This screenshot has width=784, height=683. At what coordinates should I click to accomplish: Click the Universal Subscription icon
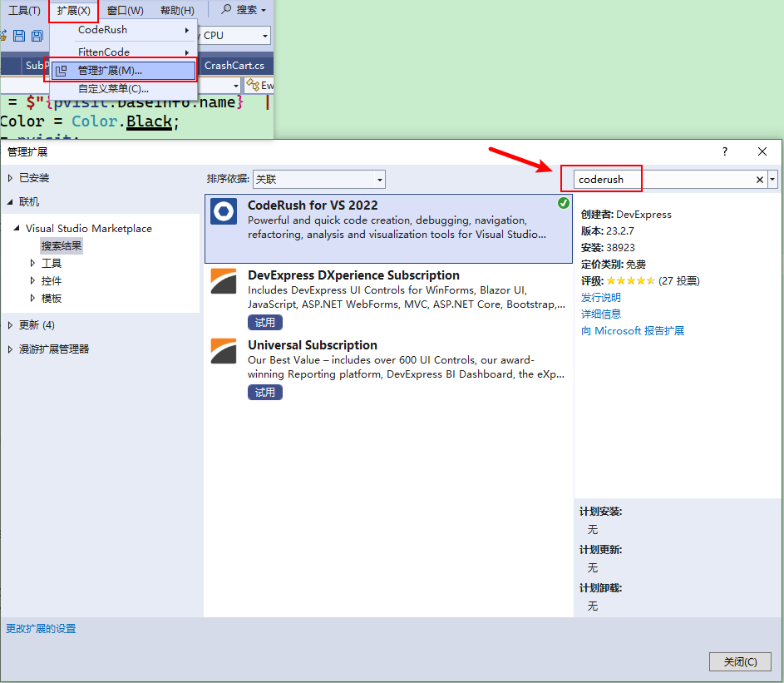point(224,351)
